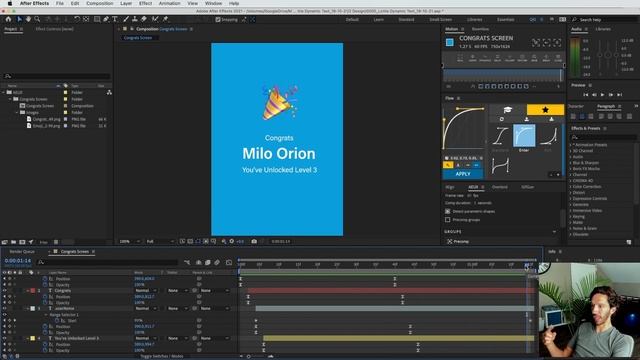The height and width of the screenshot is (360, 640).
Task: Click the blue APPLY button in Flow
Action: [x=463, y=174]
